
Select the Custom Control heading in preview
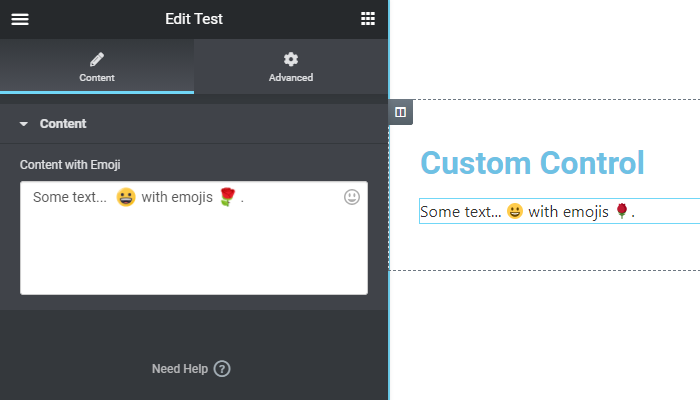pyautogui.click(x=532, y=163)
